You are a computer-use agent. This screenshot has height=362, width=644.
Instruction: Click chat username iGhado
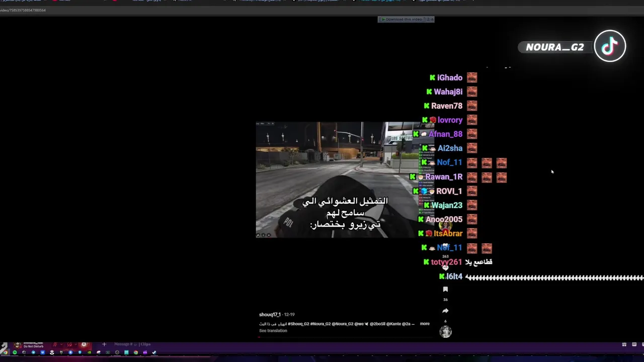[x=449, y=77]
